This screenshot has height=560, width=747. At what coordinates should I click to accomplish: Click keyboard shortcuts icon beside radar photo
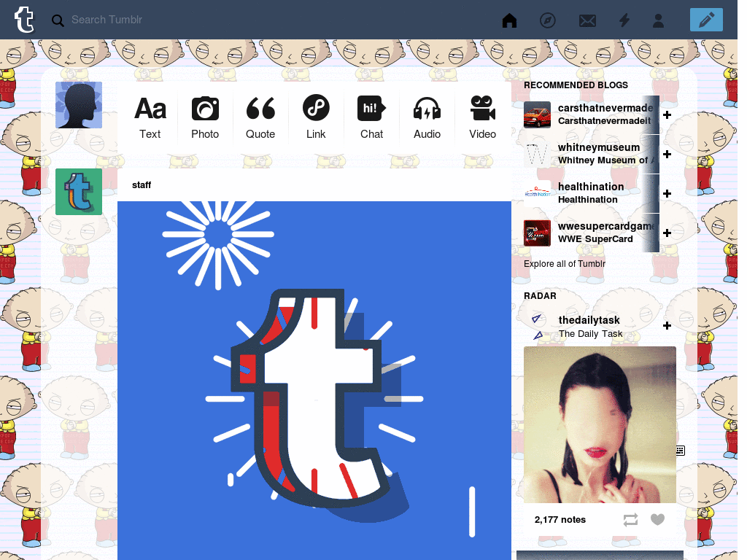[681, 451]
